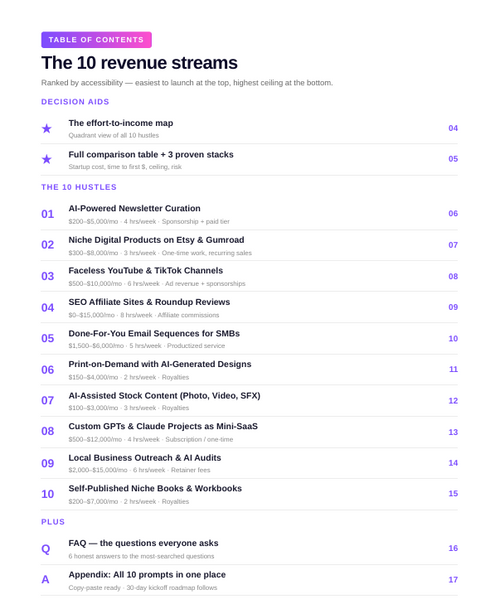Image resolution: width=500 pixels, height=604 pixels.
Task: Click hustle number 02
Action: 47,245
